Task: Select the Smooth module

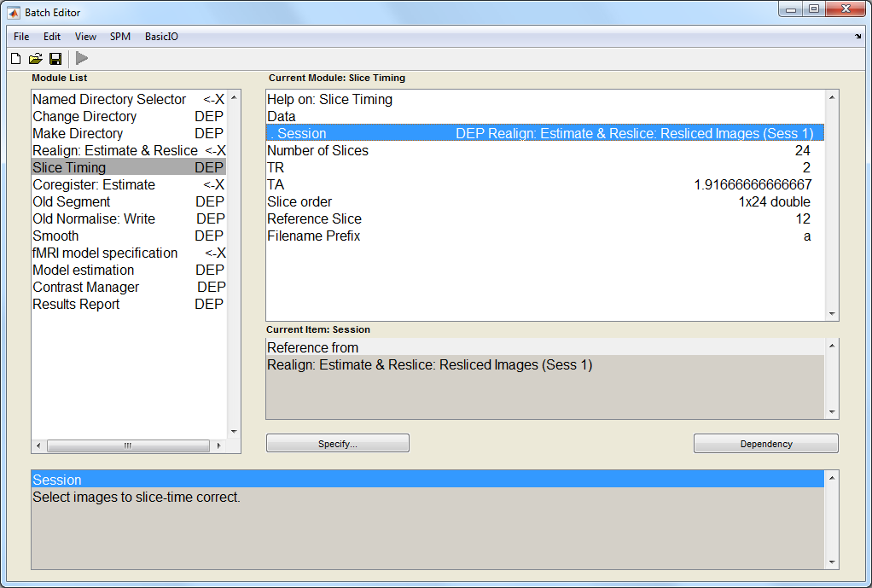Action: pos(55,236)
